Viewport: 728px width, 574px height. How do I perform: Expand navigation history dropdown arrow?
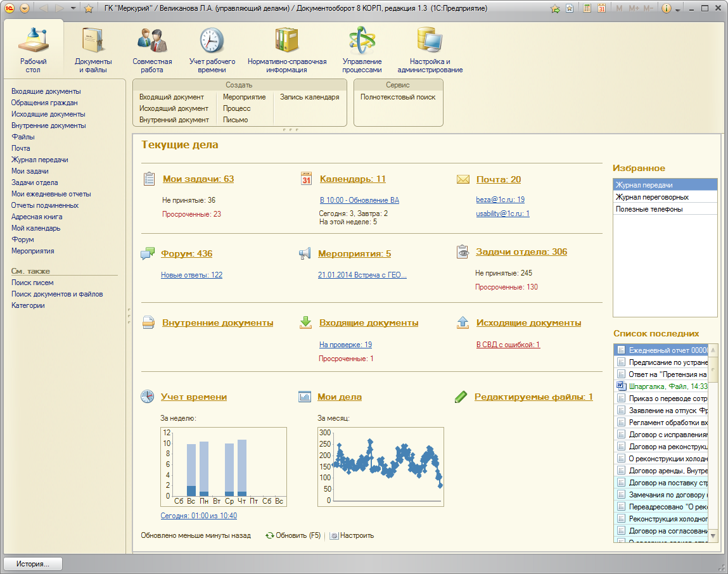click(73, 9)
